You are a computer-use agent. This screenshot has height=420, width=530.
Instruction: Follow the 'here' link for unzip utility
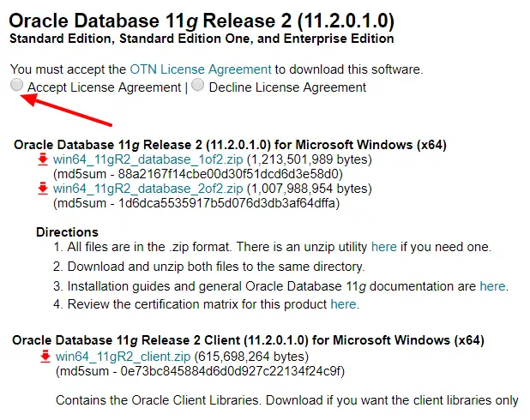point(383,247)
